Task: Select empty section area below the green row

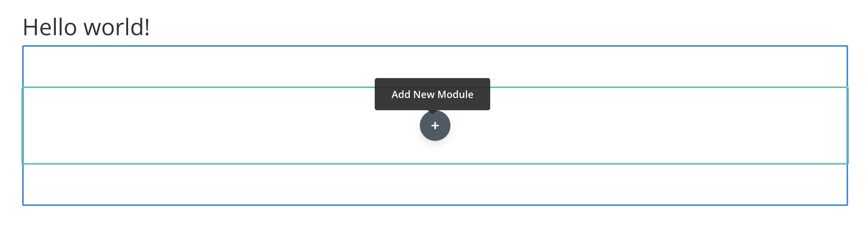Action: tap(229, 184)
